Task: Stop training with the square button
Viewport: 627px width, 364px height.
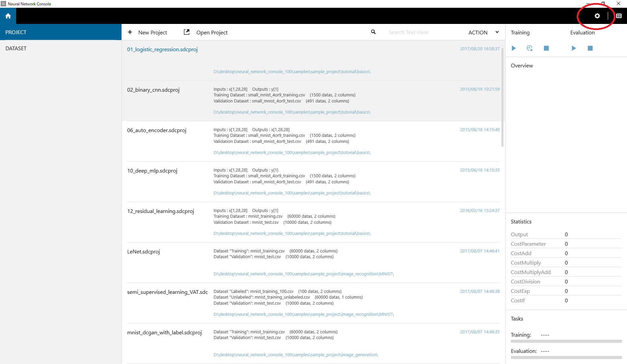Action: (x=546, y=48)
